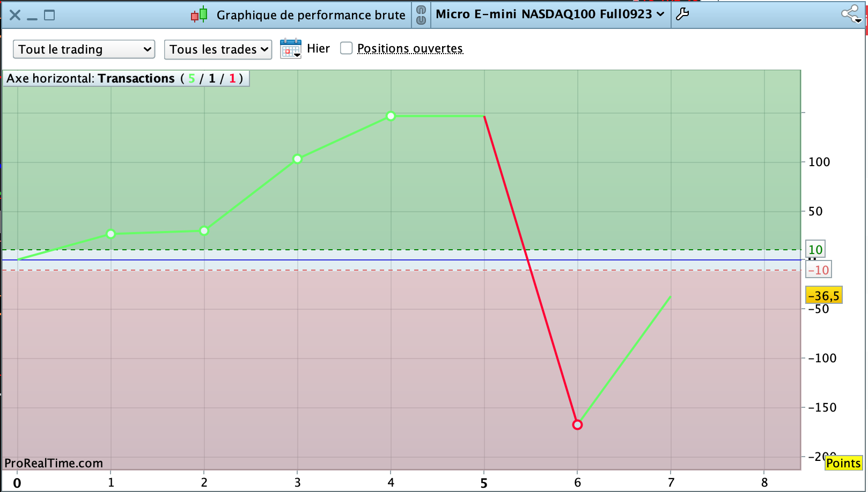Image resolution: width=868 pixels, height=492 pixels.
Task: Click the Axe horizontal: Transactions label
Action: pos(125,78)
